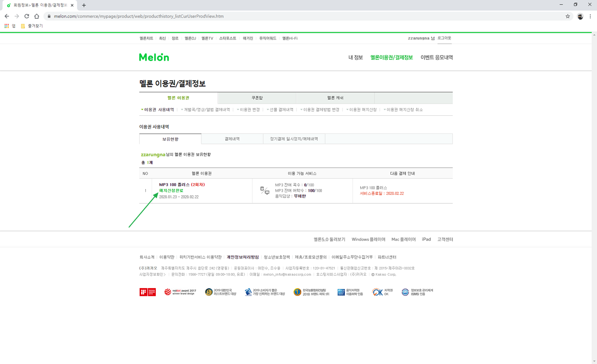Click the 로그아웃 logout link
This screenshot has height=364, width=597.
coord(444,38)
